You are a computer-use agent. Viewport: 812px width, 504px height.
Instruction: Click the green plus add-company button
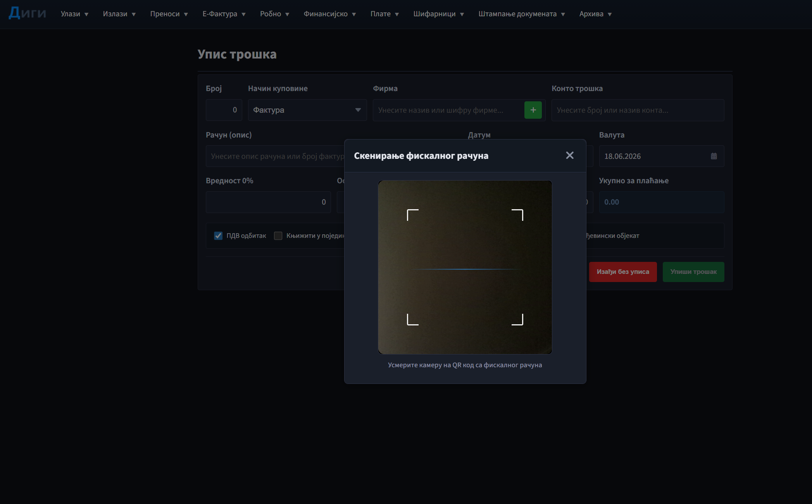click(x=533, y=110)
